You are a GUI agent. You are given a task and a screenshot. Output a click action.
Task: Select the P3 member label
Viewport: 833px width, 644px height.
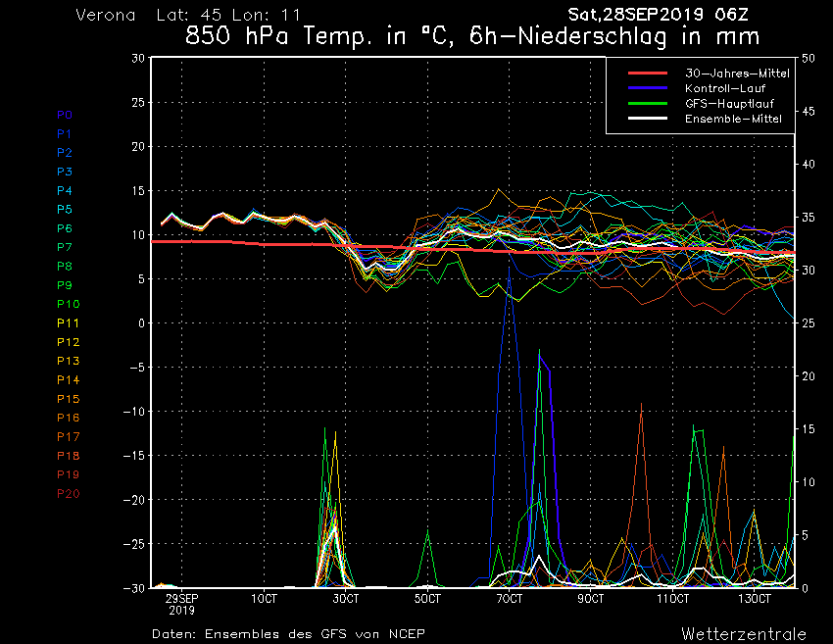coord(65,172)
